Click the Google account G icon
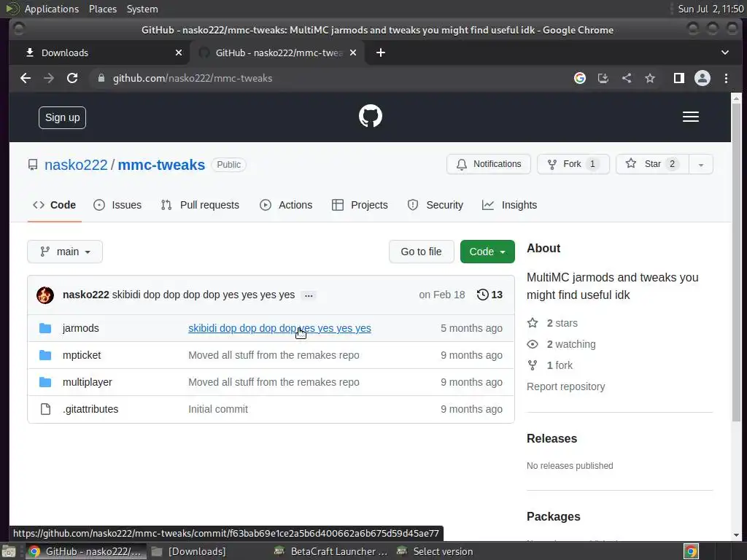Screen dimensions: 747x560 579,78
